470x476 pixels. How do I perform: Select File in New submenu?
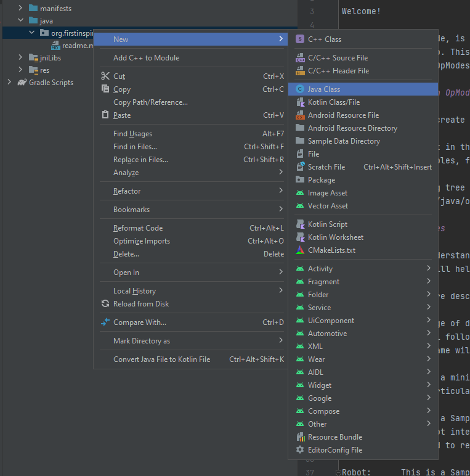pos(363,154)
